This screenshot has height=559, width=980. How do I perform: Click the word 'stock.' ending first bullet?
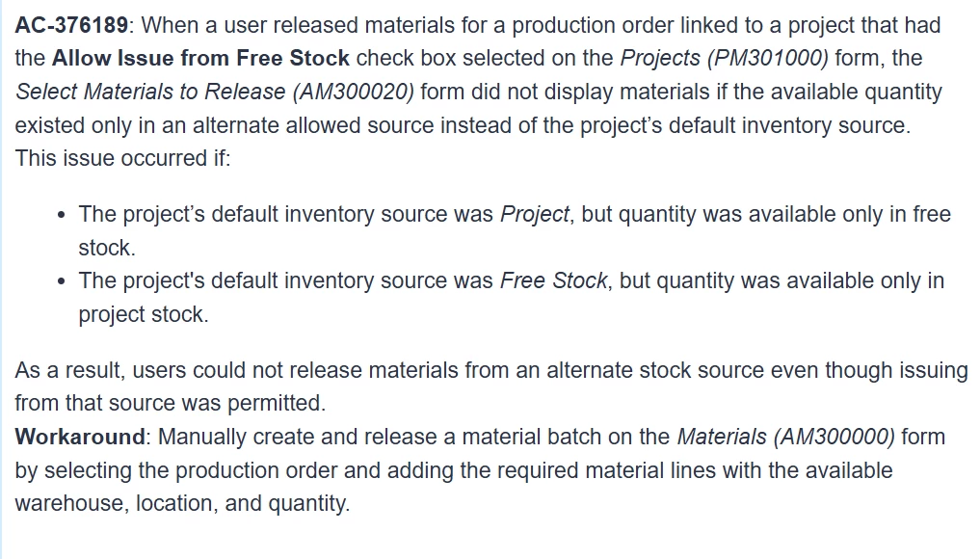[107, 249]
